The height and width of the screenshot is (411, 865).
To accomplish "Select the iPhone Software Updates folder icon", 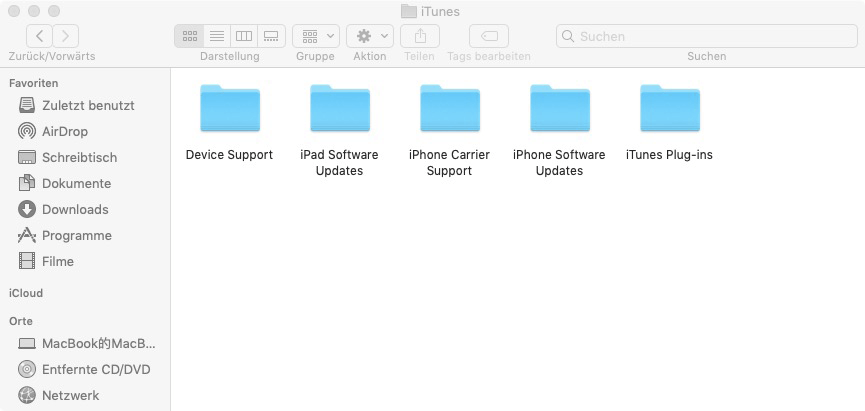I will (559, 108).
